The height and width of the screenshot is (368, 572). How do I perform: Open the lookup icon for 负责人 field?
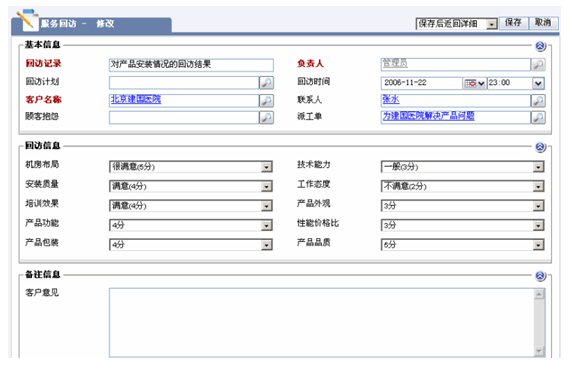(x=538, y=65)
